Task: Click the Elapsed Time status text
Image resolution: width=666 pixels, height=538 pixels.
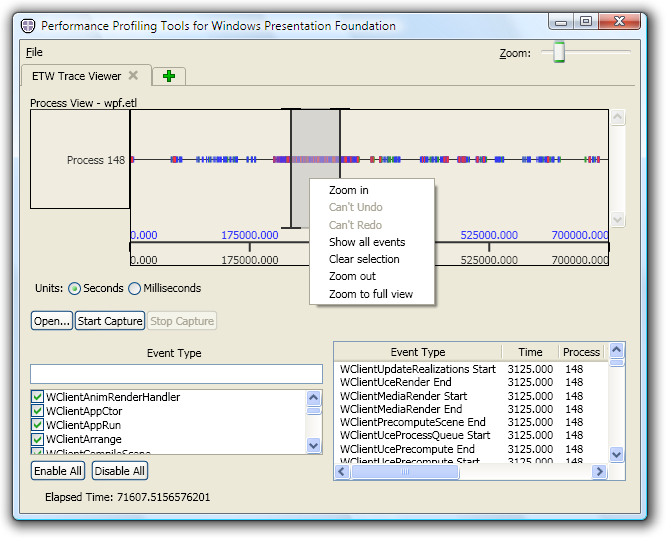Action: 127,497
